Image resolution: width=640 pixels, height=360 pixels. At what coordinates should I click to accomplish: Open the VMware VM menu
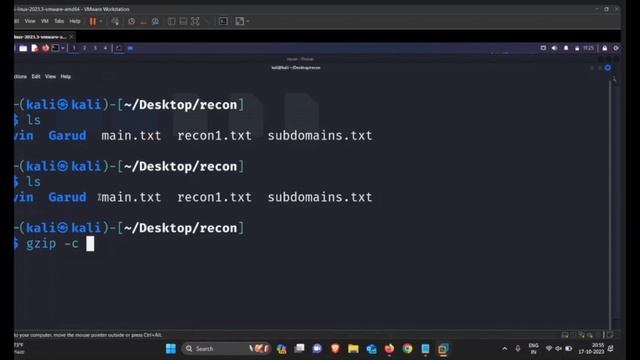[44, 21]
